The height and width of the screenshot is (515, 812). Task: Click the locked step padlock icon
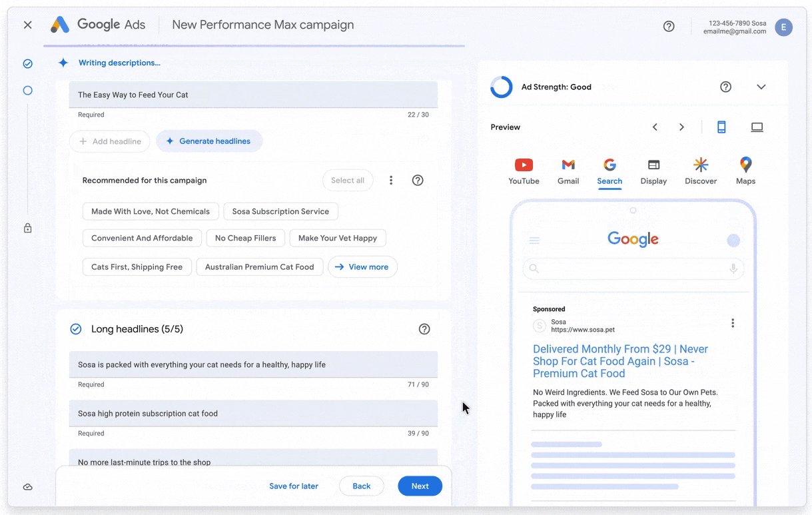[28, 228]
